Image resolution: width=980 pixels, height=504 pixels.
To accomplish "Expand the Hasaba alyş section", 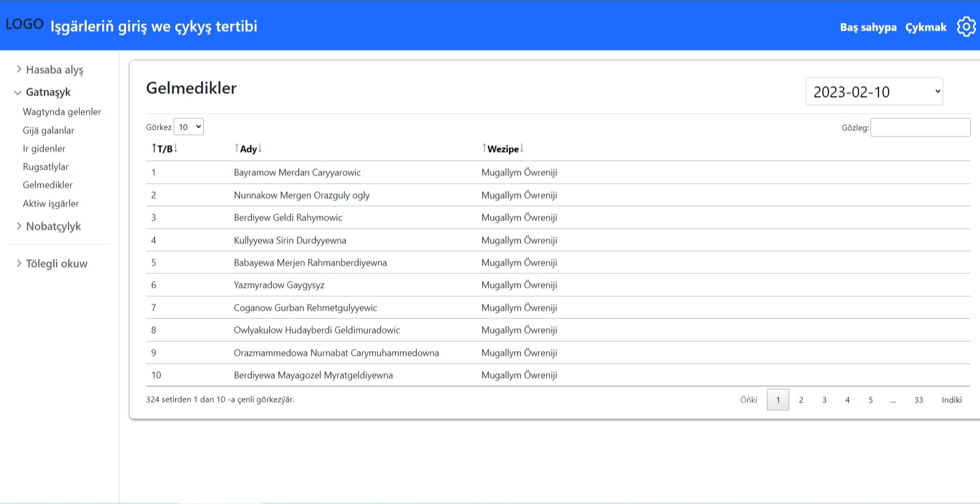I will point(54,69).
